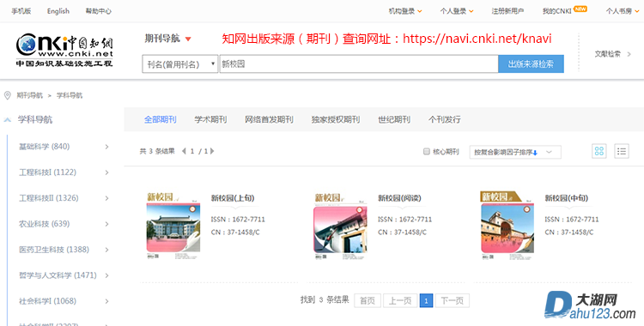Viewport: 644px width, 326px height.
Task: Select the 个刊发行 tab
Action: point(445,119)
